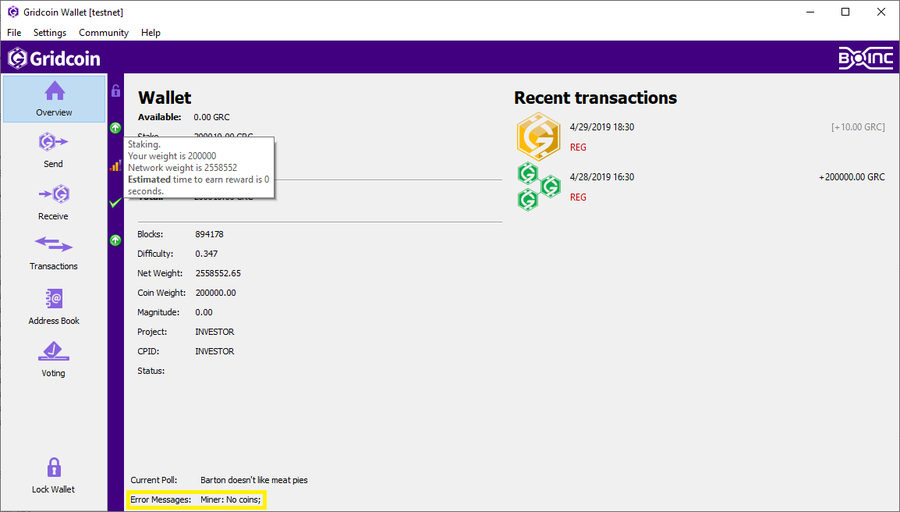
Task: Click the gold Gridcoin transaction icon
Action: tap(538, 137)
